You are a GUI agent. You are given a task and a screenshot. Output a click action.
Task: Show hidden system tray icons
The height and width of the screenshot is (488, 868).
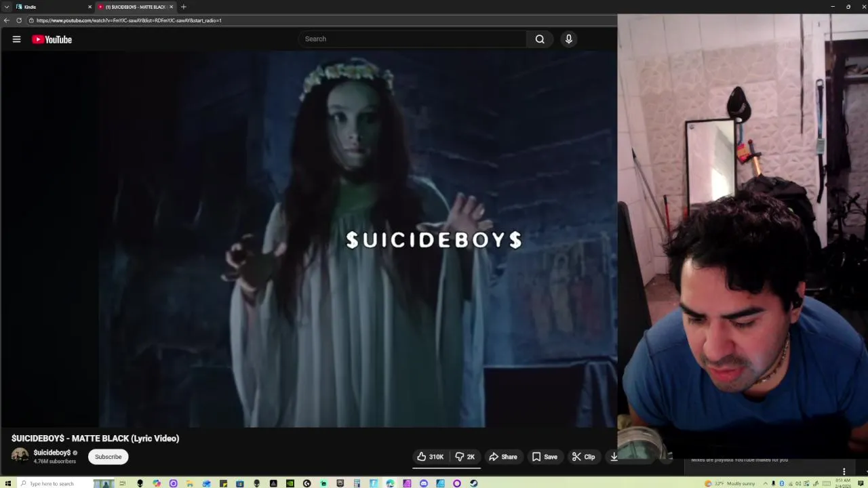pos(766,483)
